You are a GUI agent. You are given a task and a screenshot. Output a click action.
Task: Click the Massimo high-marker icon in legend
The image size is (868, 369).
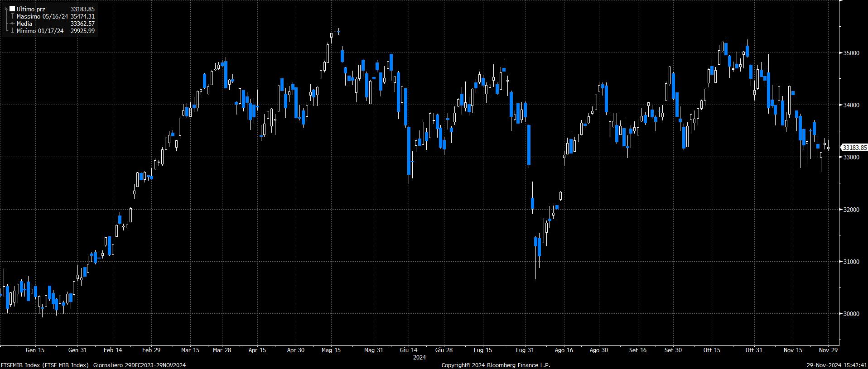click(12, 16)
